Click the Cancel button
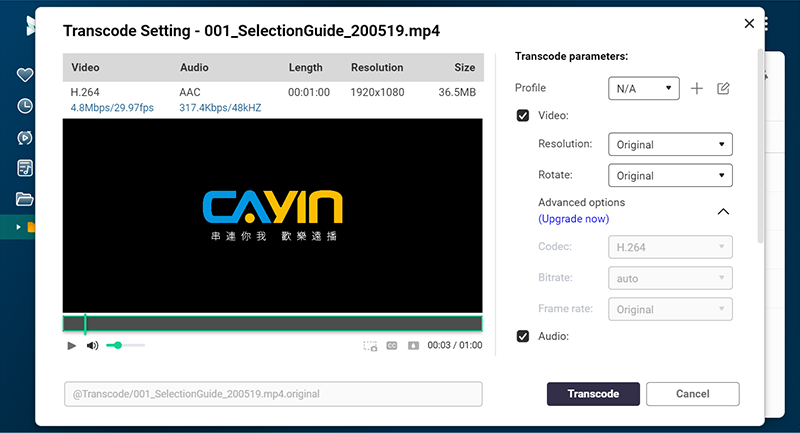 pos(692,394)
